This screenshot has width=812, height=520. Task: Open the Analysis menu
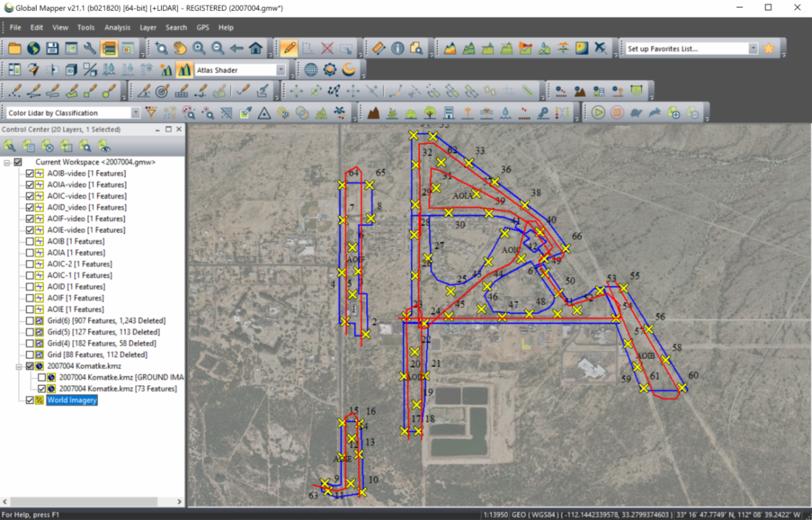[117, 28]
